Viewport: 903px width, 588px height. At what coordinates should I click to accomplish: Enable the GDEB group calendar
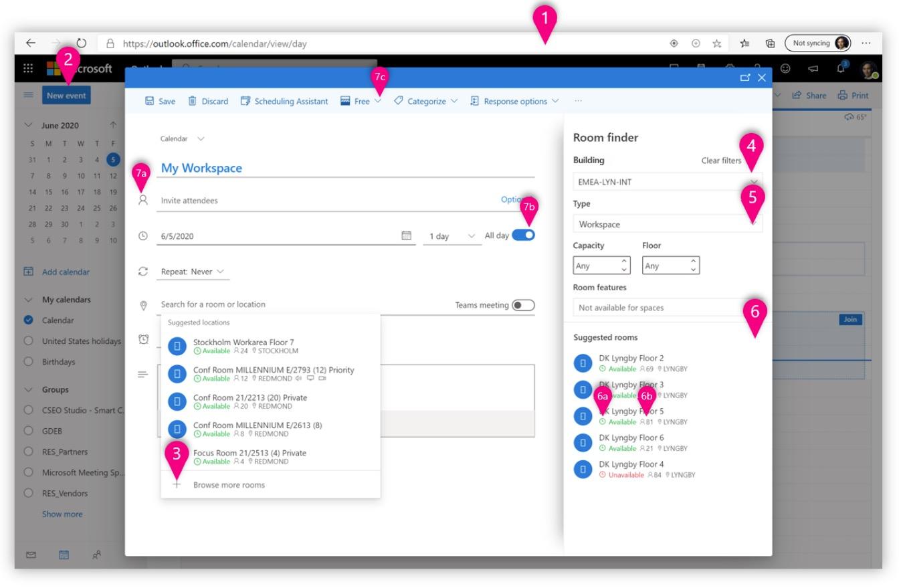[x=28, y=431]
